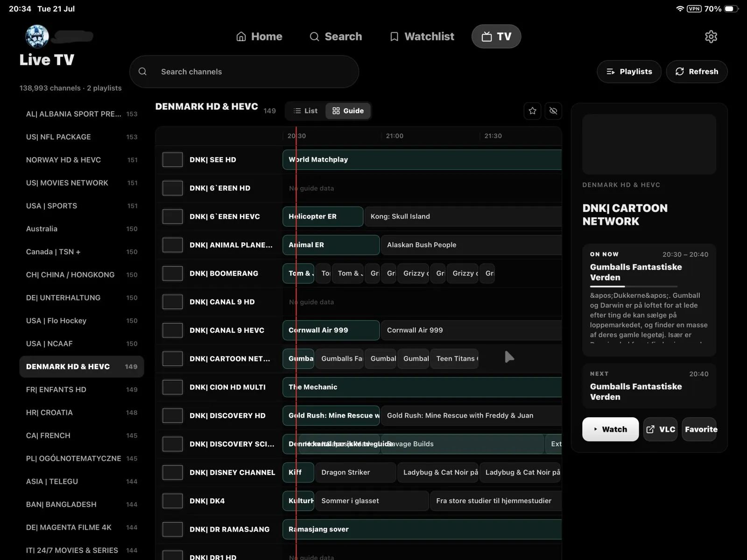Choose Animal ER program block
Screen dimensions: 747x560
(x=331, y=245)
